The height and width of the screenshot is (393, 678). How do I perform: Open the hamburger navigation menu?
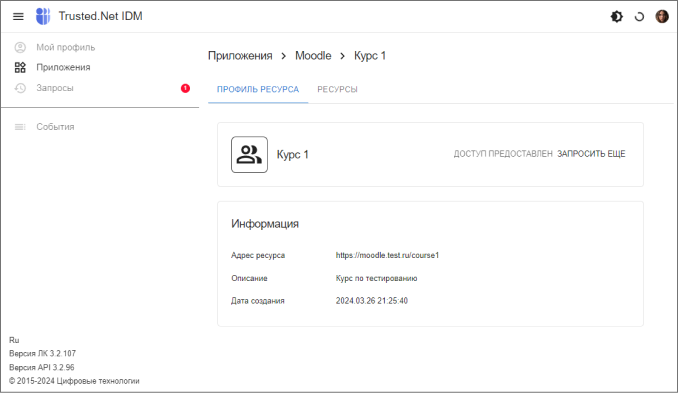click(x=18, y=16)
